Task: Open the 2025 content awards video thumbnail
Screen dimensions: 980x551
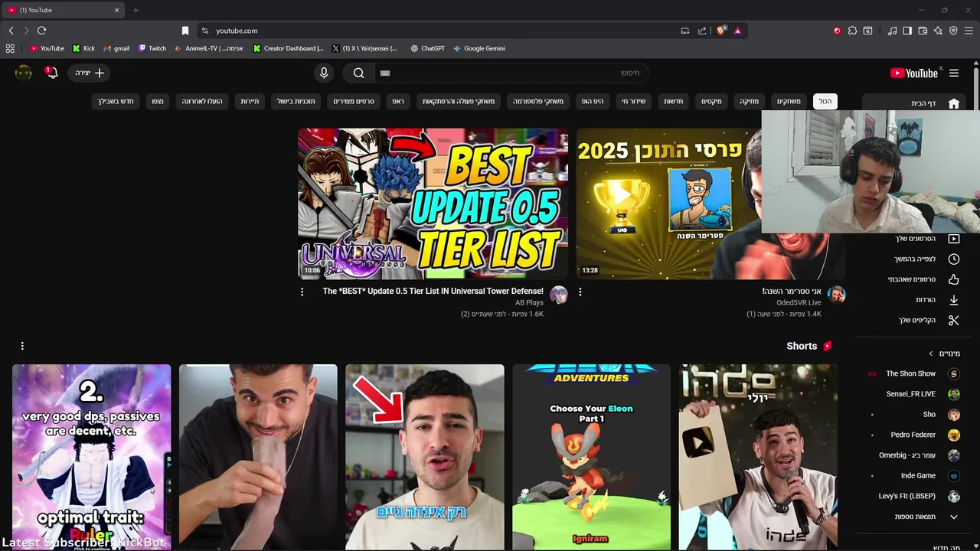Action: [669, 204]
